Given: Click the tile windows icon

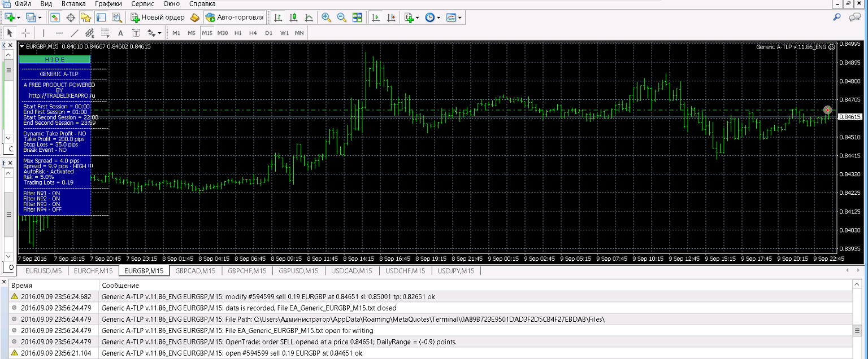Looking at the screenshot, I should pyautogui.click(x=357, y=17).
